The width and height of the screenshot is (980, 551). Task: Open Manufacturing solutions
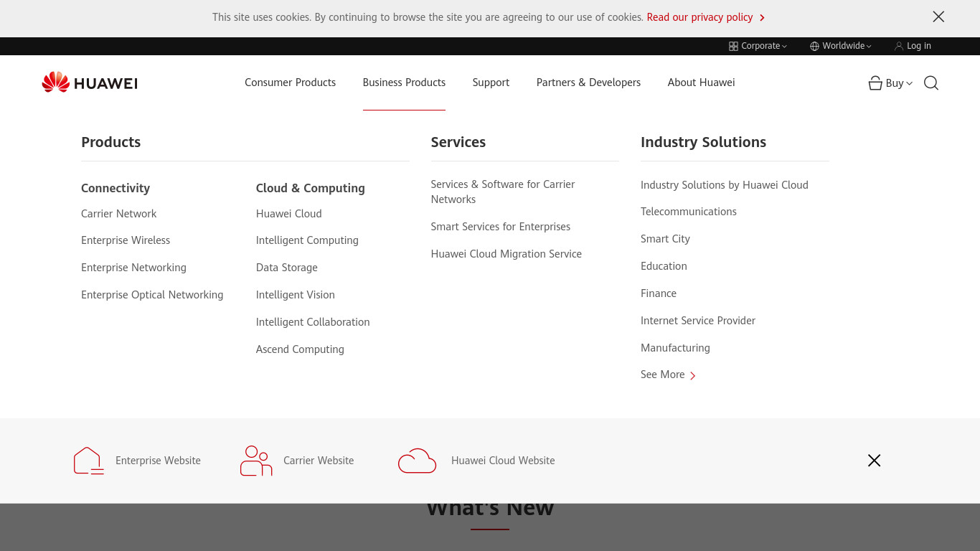tap(675, 348)
